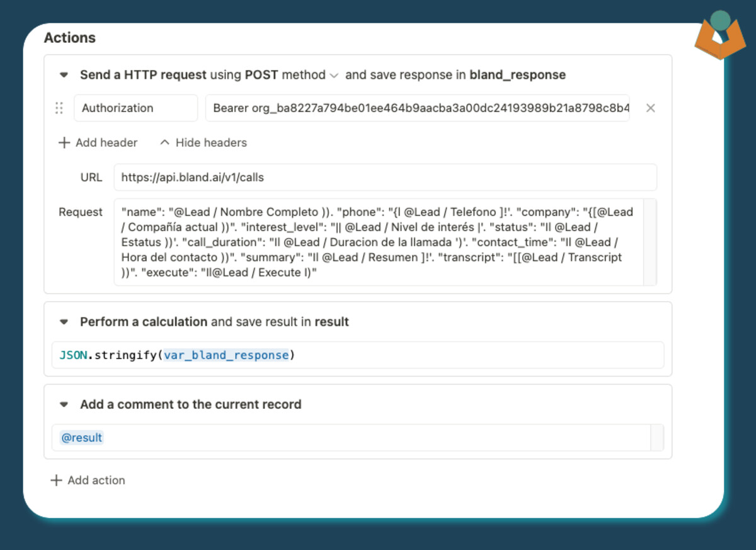Viewport: 756px width, 550px height.
Task: Click the Hide headers link
Action: (x=211, y=143)
